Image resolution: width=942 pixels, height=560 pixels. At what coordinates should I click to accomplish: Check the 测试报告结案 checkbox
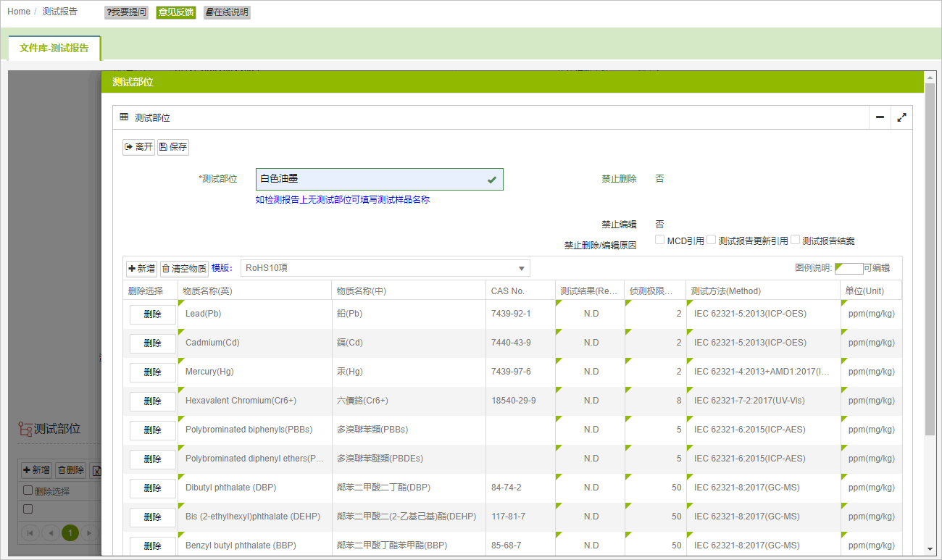[796, 240]
